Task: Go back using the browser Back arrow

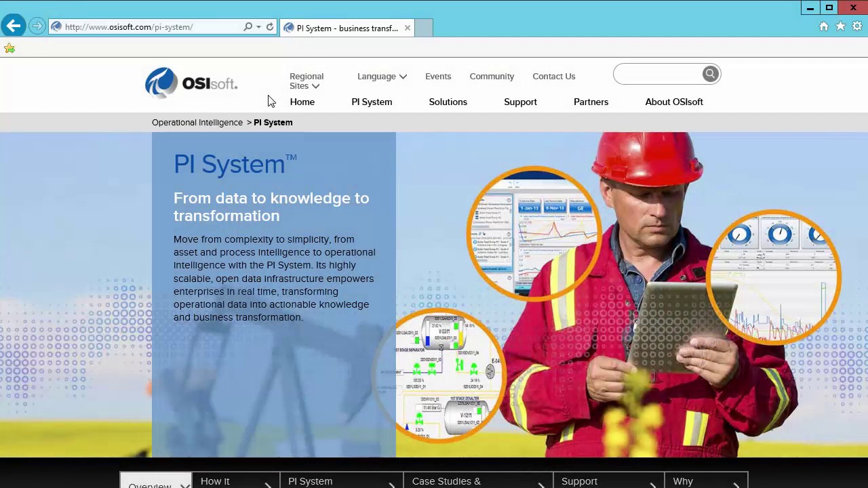Action: pyautogui.click(x=13, y=26)
